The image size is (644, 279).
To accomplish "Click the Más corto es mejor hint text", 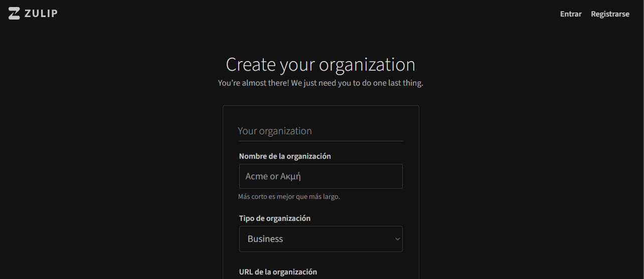I will (x=289, y=196).
